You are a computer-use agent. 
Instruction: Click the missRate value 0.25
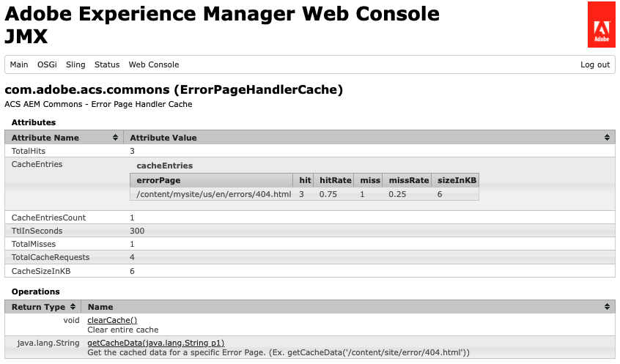tap(397, 194)
